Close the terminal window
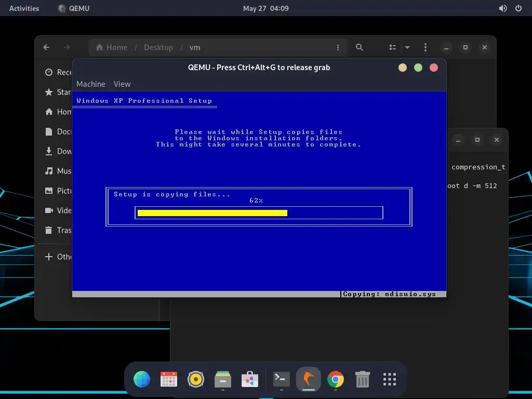The height and width of the screenshot is (399, 532). coord(496,140)
